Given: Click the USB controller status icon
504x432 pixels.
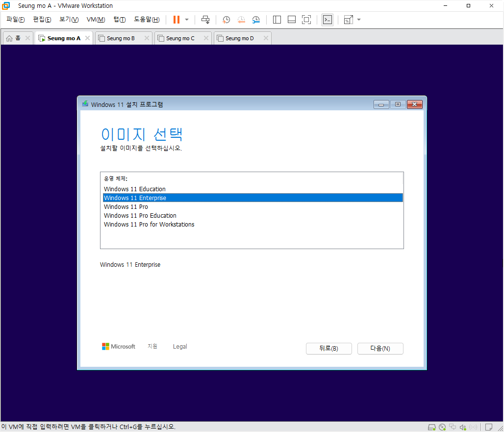Looking at the screenshot, I should (x=473, y=427).
